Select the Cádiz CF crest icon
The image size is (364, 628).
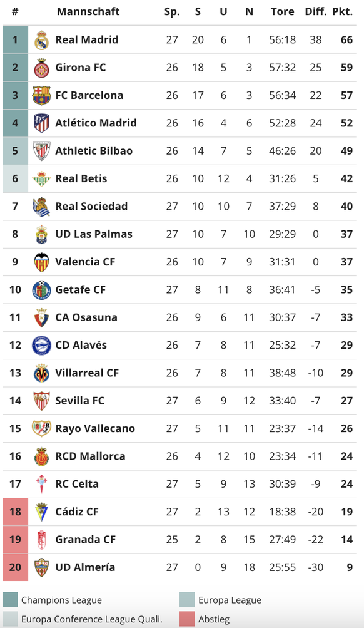[x=41, y=512]
